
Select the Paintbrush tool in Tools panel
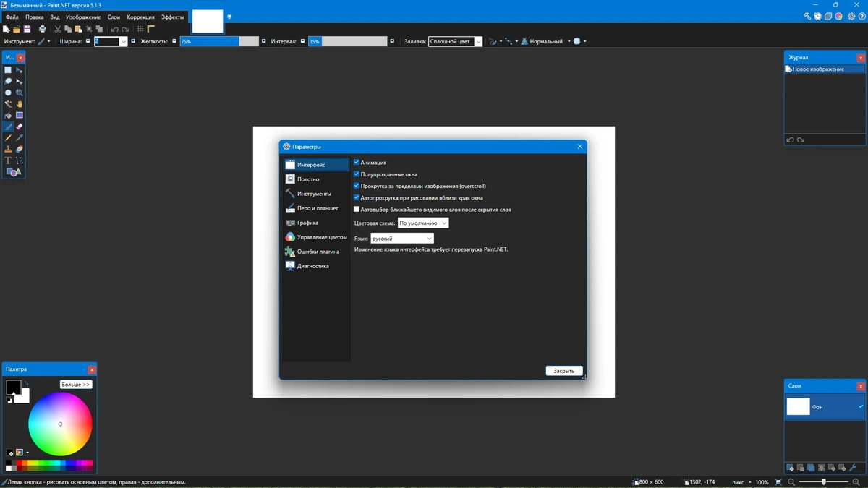8,127
